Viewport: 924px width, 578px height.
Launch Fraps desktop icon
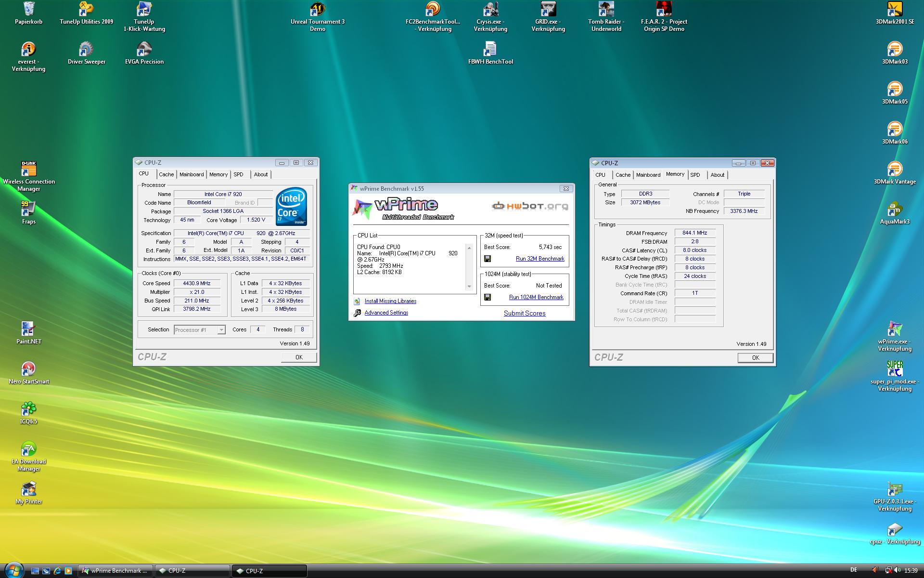pos(28,213)
